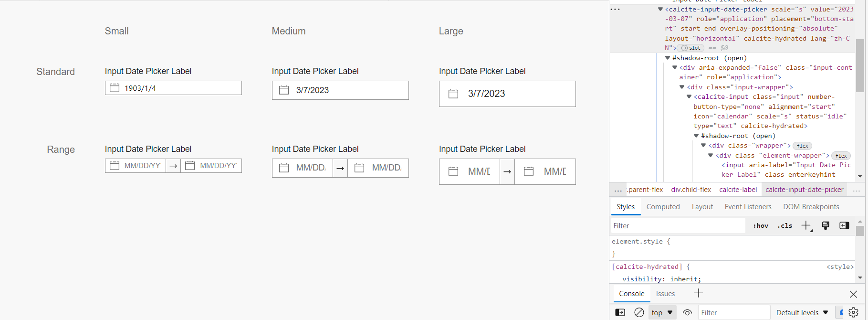Toggle element state with :hov
868x320 pixels.
[x=761, y=225]
